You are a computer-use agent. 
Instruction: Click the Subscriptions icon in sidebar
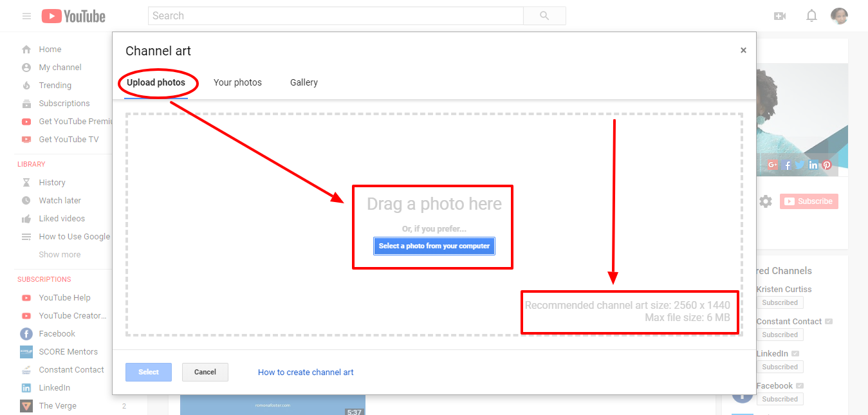tap(26, 104)
